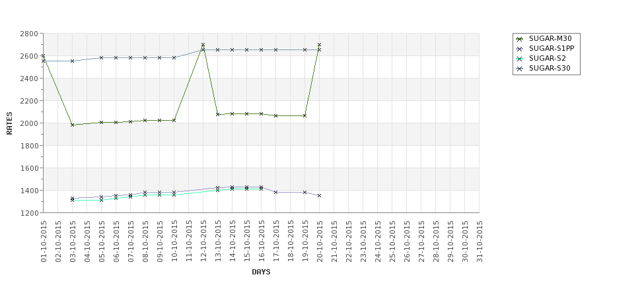Click SUGAR-S30 data point on 10-10-2015
Image resolution: width=644 pixels, height=283 pixels.
(x=174, y=58)
